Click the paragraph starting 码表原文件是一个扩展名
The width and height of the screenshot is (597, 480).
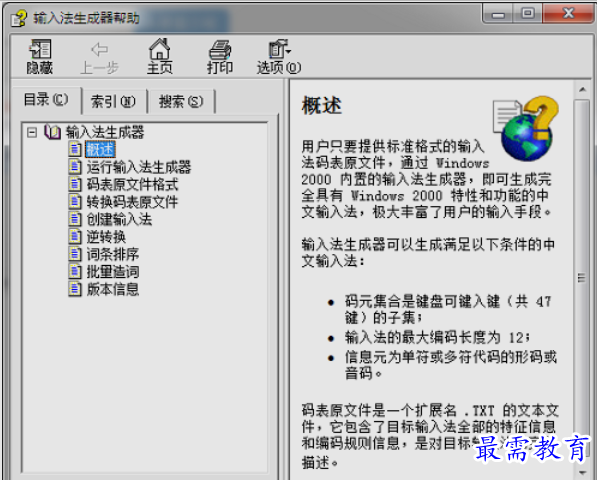click(430, 436)
